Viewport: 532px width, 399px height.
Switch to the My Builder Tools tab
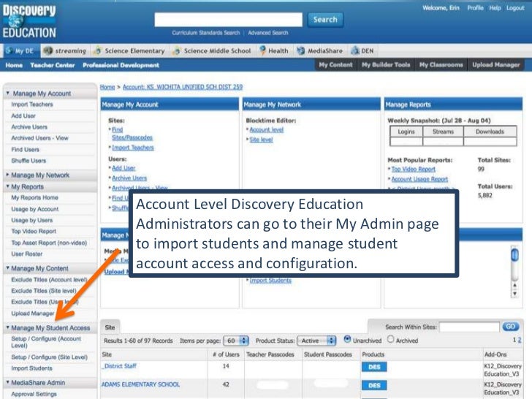point(386,65)
